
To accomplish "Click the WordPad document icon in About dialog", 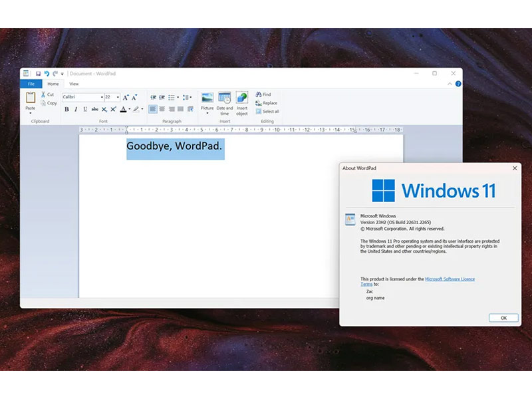I will tap(350, 219).
